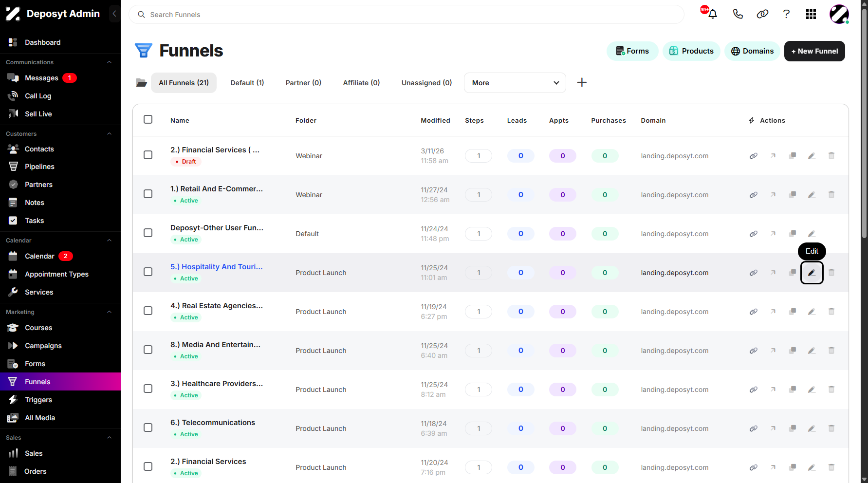Image resolution: width=868 pixels, height=483 pixels.
Task: Tick the select-all checkbox in table header
Action: [148, 119]
